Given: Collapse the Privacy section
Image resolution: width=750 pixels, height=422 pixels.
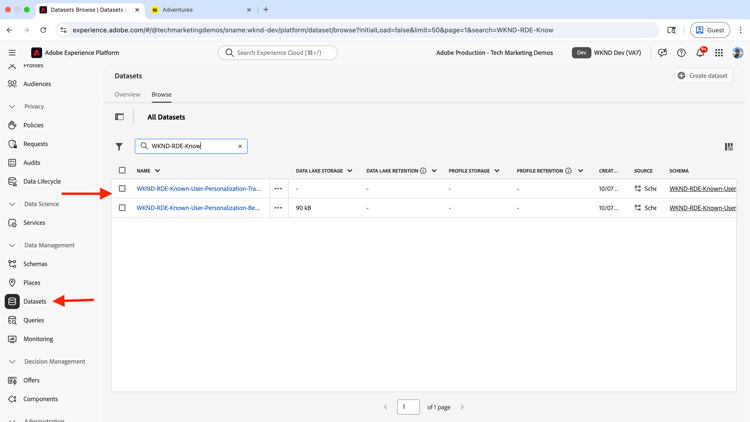Looking at the screenshot, I should coord(12,107).
